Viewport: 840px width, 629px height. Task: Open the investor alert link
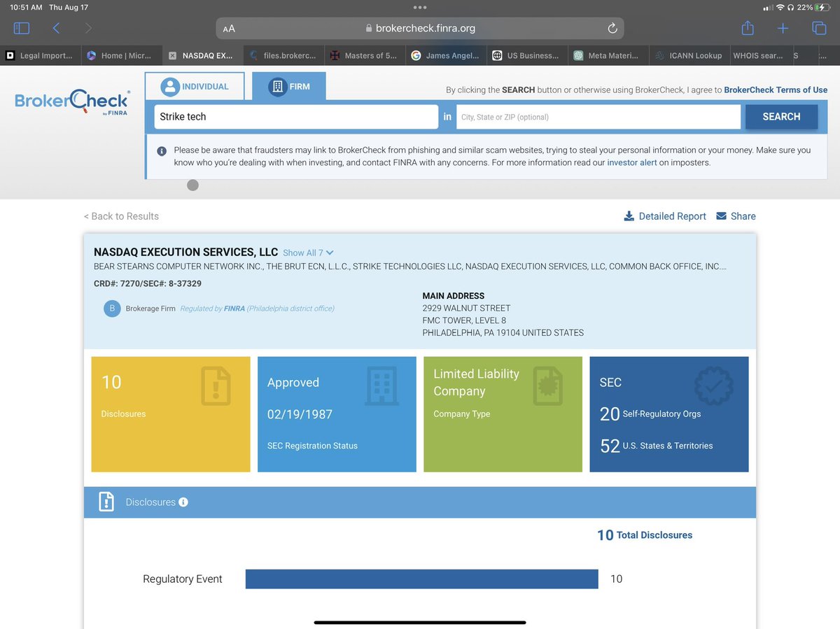632,163
